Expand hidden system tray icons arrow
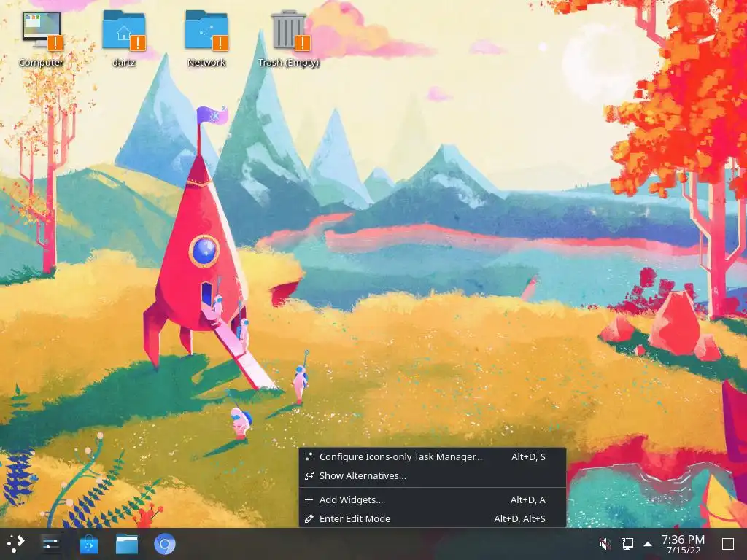Viewport: 747px width, 560px height. pos(648,544)
